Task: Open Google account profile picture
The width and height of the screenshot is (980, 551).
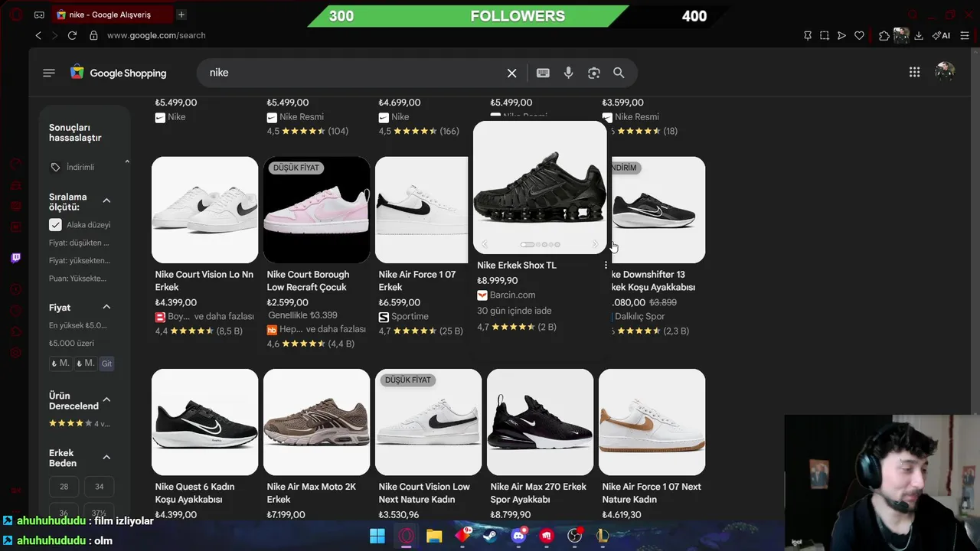Action: pyautogui.click(x=945, y=72)
